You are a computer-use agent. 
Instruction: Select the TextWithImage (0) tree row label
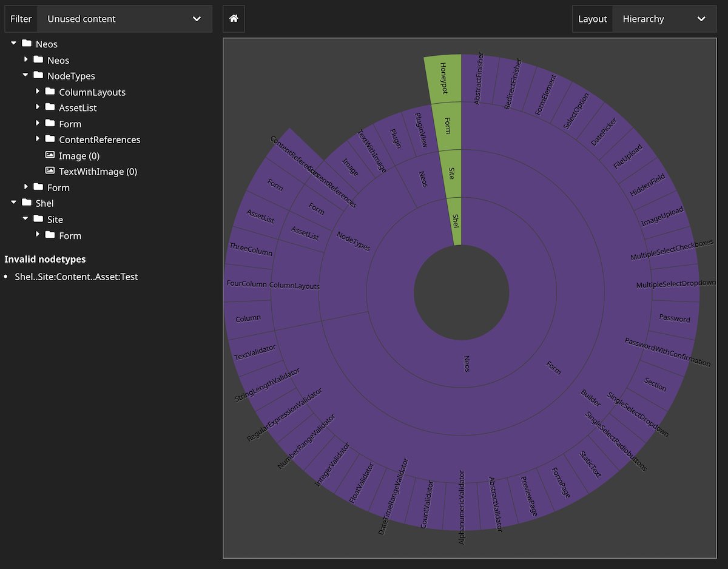point(98,172)
